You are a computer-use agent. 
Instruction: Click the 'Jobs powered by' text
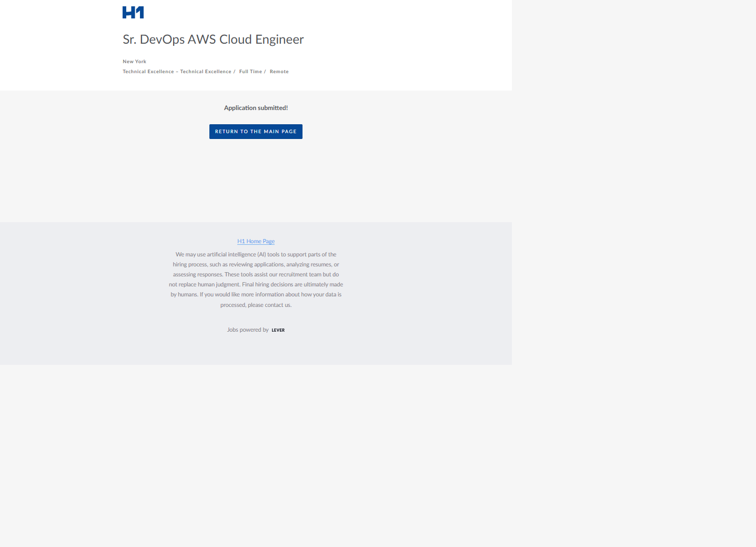click(x=248, y=330)
